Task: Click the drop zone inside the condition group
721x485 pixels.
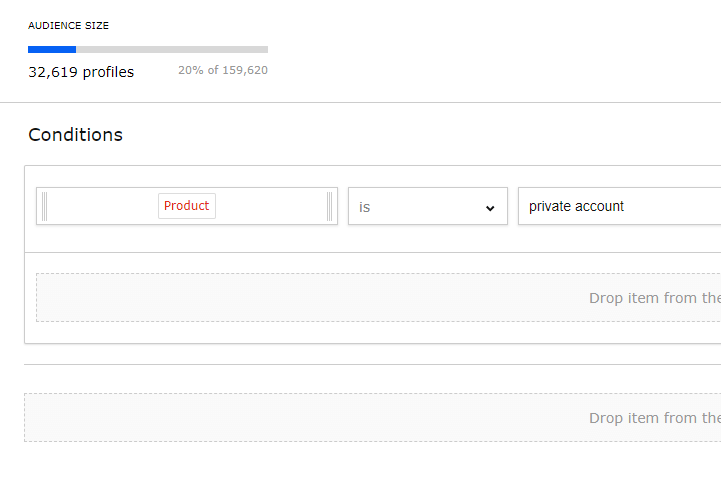Action: click(x=300, y=298)
